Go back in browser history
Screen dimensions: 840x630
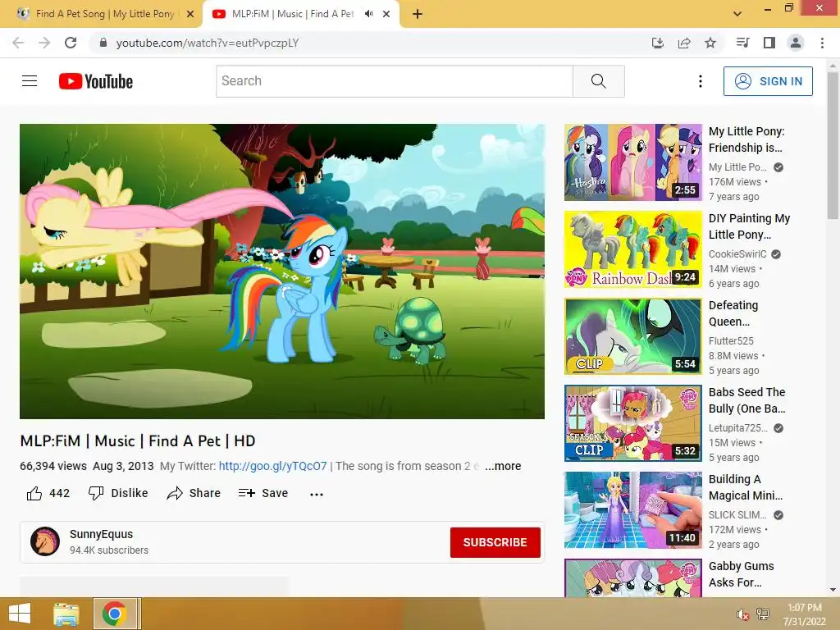[18, 43]
